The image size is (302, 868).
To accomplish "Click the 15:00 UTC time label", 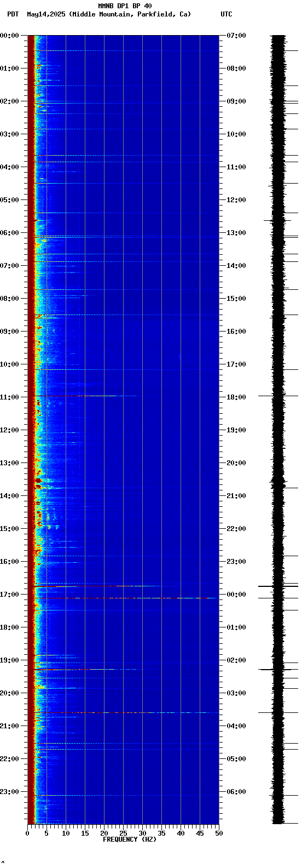I will point(236,299).
